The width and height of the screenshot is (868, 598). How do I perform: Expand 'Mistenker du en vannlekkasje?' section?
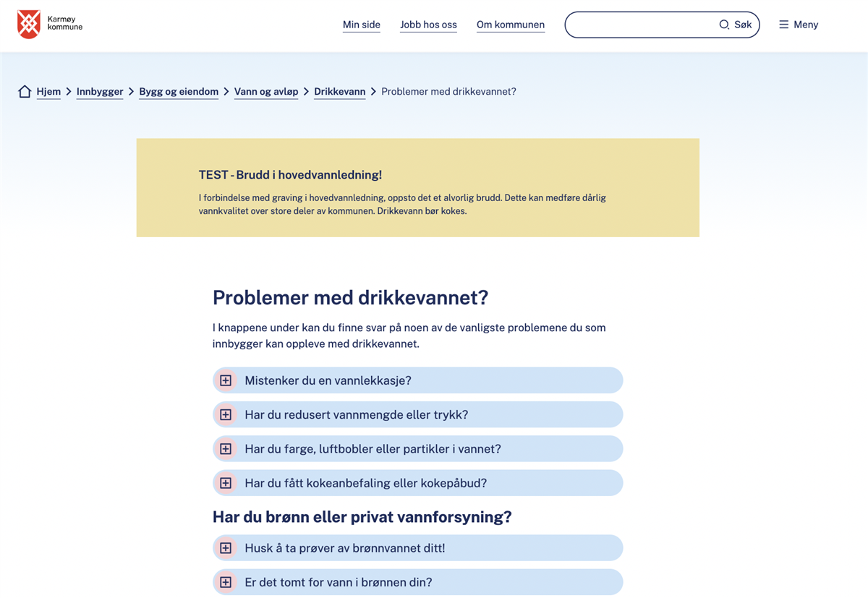tap(328, 380)
